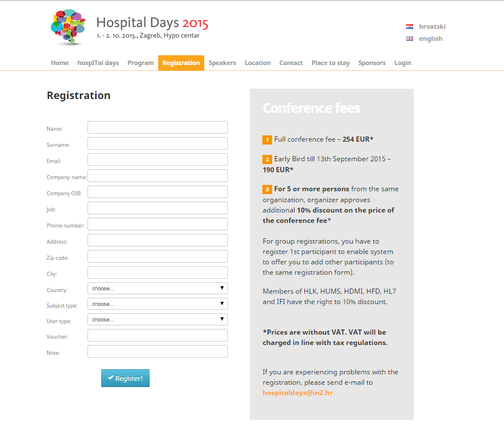Open the User type dropdown

click(158, 319)
